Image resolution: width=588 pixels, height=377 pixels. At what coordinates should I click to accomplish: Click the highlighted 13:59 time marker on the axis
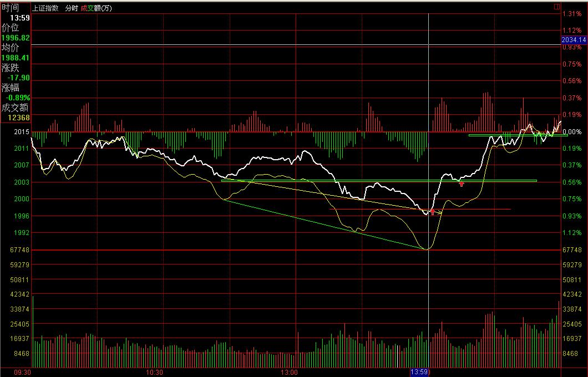pyautogui.click(x=419, y=372)
